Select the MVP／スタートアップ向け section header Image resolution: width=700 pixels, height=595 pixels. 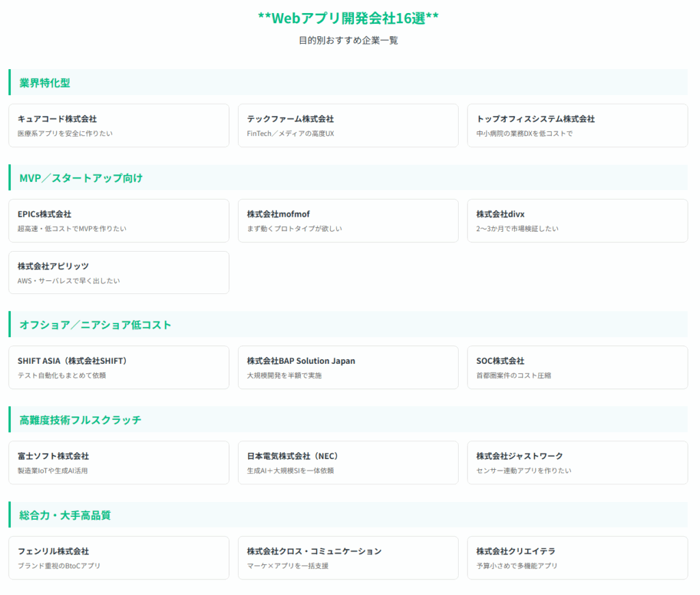(x=81, y=178)
